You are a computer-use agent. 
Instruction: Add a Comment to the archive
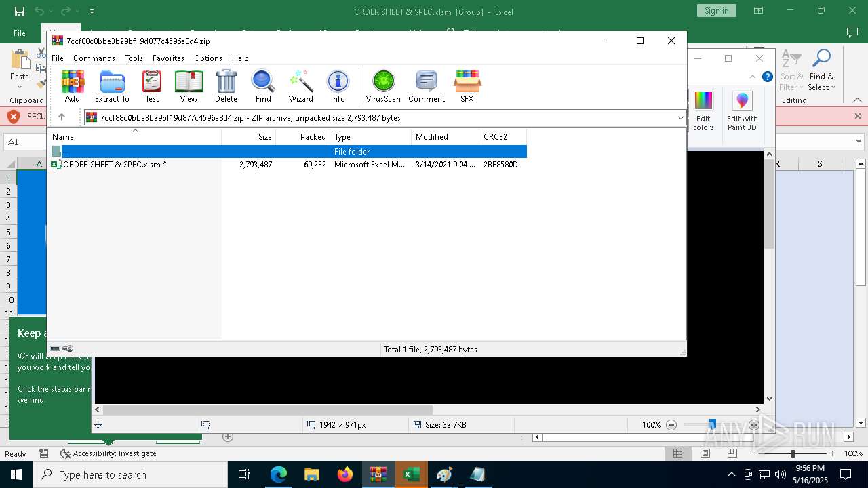427,86
